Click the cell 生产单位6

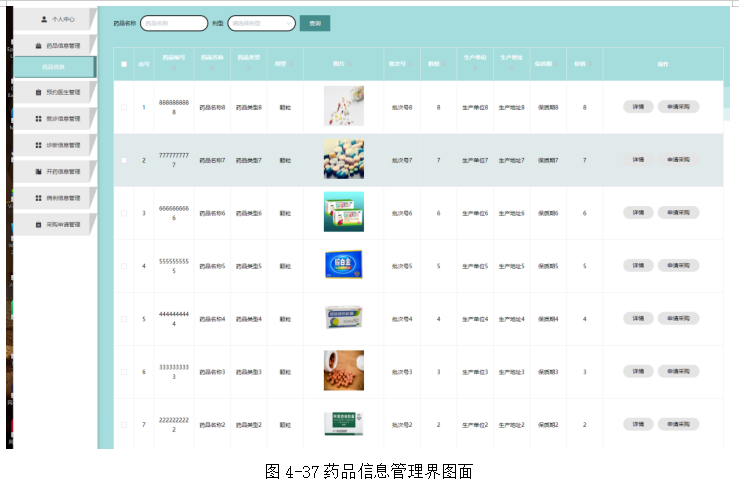coord(475,213)
